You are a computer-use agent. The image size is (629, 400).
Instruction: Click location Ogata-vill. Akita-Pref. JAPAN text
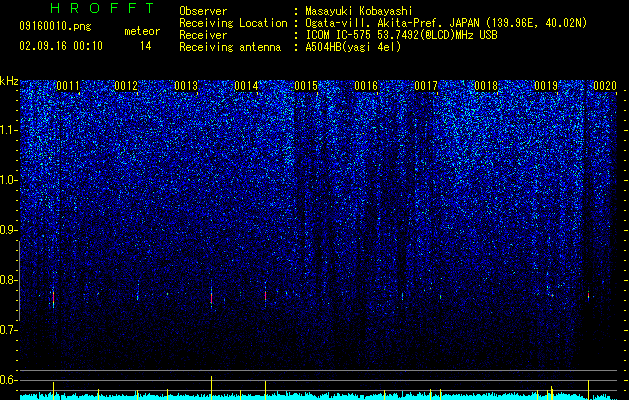(446, 23)
